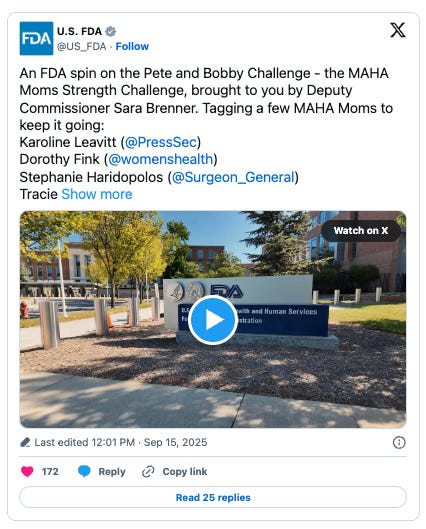Click the verified badge next to U.S. FDA
Screen dimensions: 426x529
coord(111,31)
